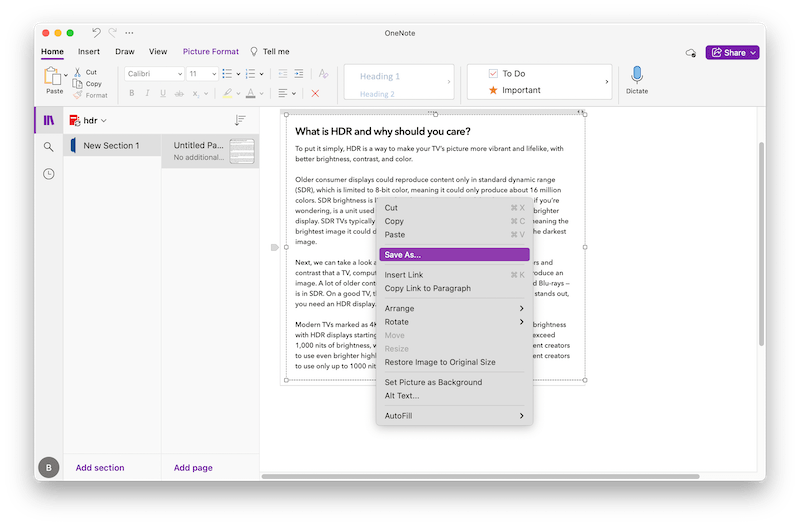Image resolution: width=800 pixels, height=526 pixels.
Task: Click the Share button
Action: [732, 52]
